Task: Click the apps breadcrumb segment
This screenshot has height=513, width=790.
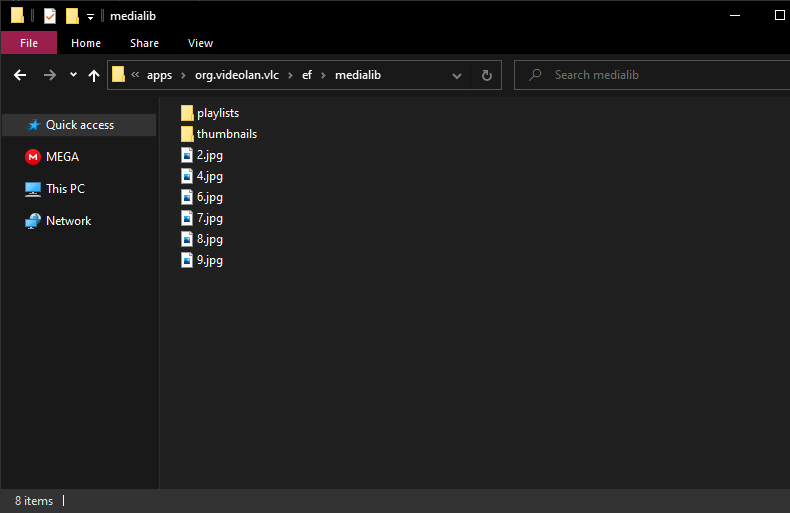Action: [x=159, y=75]
